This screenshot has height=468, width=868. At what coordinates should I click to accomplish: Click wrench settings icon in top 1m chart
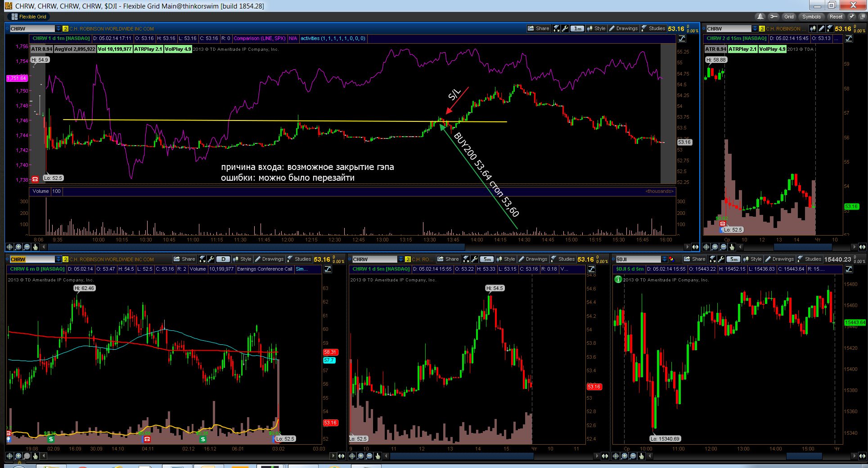565,28
